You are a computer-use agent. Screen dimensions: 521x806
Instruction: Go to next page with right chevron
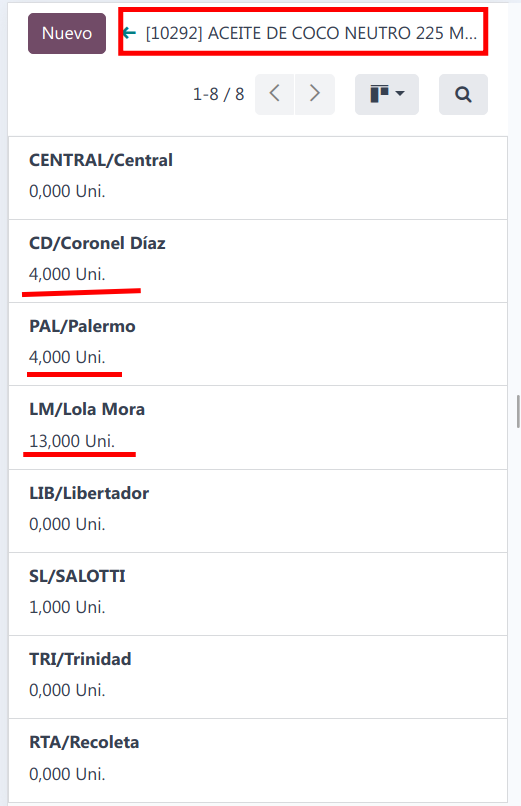point(314,95)
